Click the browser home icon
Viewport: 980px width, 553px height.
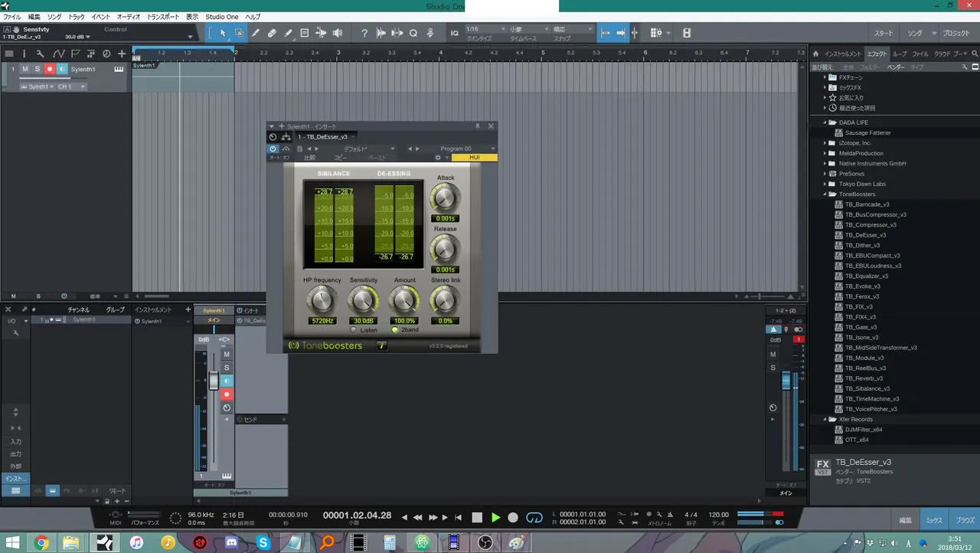click(816, 54)
